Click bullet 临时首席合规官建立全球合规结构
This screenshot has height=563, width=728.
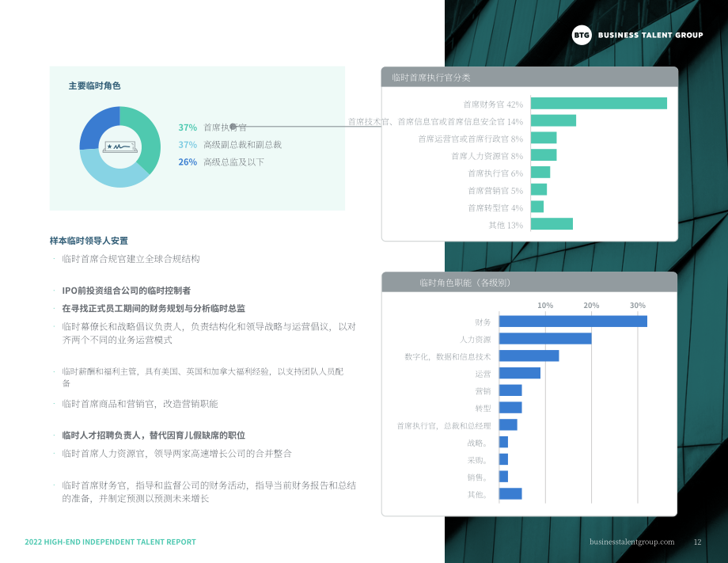click(x=131, y=259)
